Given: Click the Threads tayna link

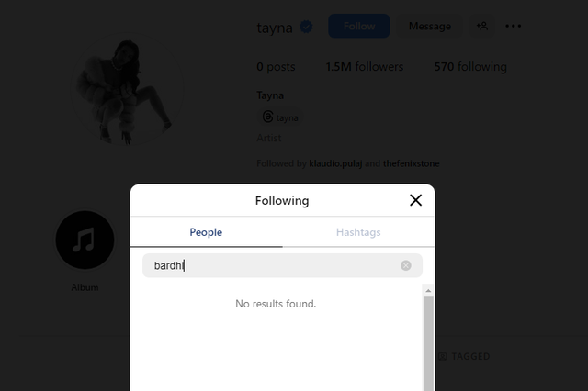Looking at the screenshot, I should 280,117.
